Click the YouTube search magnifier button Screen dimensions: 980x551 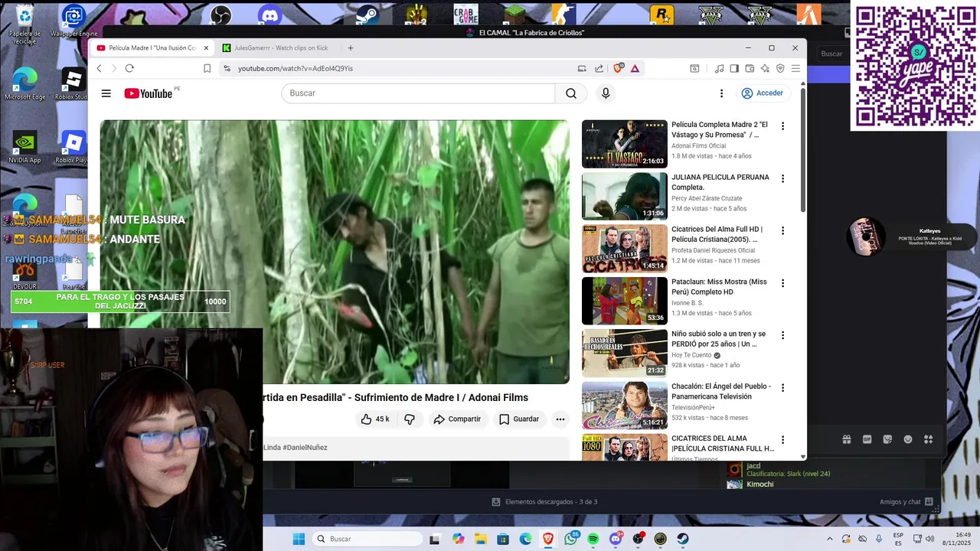tap(571, 93)
